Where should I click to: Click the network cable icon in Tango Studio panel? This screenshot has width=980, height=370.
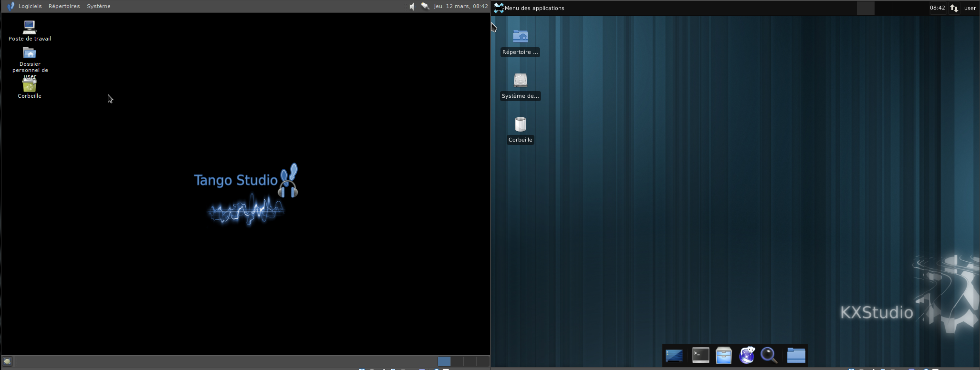425,6
